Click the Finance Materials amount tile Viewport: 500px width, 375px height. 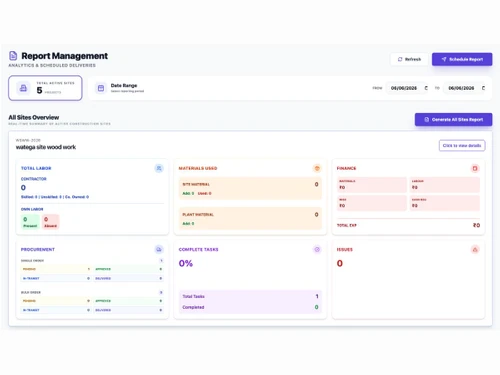pyautogui.click(x=372, y=185)
